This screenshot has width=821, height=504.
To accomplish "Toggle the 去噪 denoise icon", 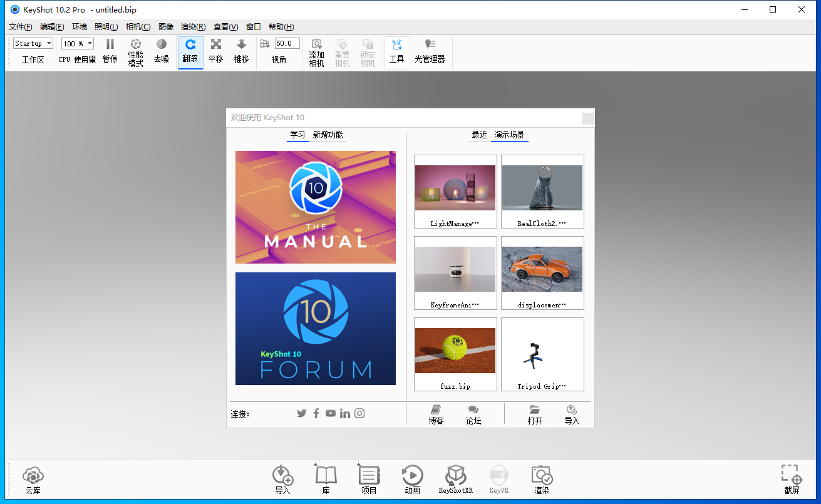I will [x=162, y=44].
